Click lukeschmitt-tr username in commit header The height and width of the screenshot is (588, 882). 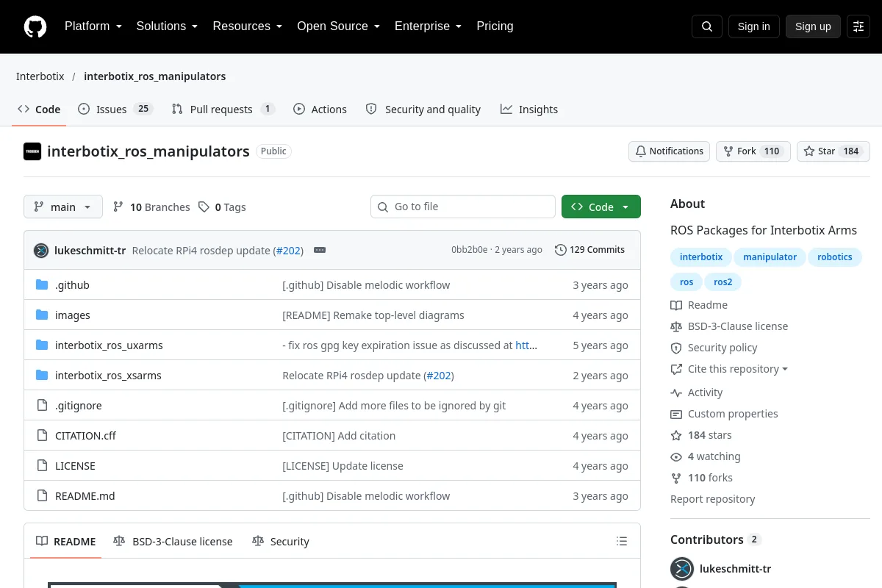tap(90, 251)
